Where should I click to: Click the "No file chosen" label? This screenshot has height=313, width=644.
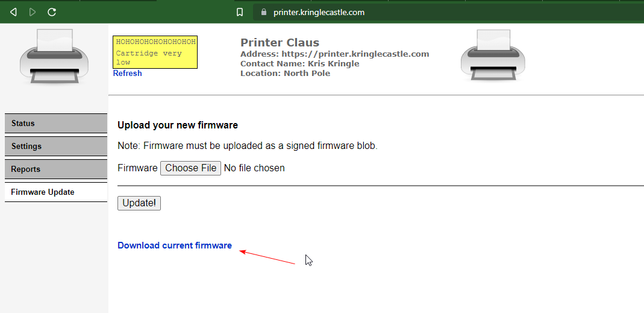pyautogui.click(x=254, y=168)
